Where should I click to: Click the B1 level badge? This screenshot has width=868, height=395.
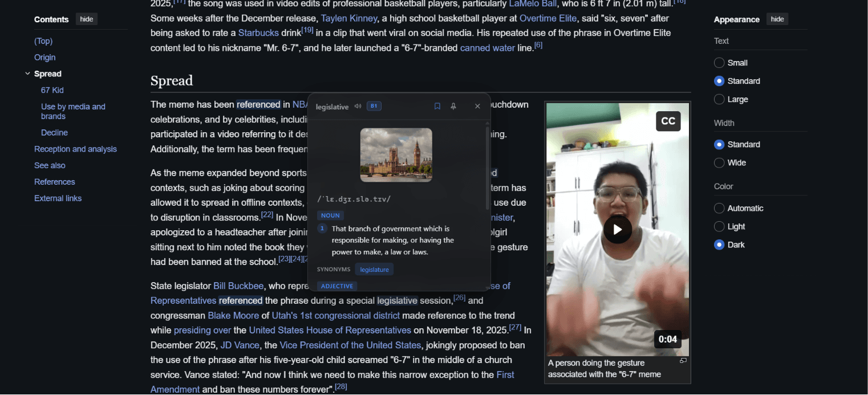tap(374, 106)
